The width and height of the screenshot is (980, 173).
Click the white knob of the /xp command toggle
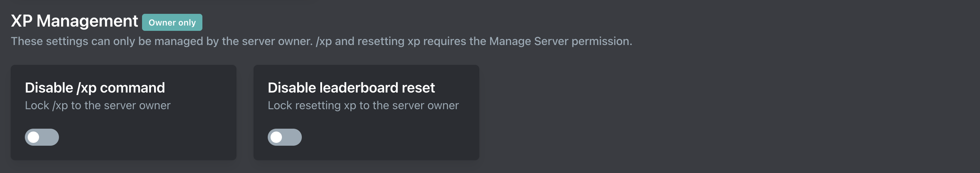tap(33, 137)
